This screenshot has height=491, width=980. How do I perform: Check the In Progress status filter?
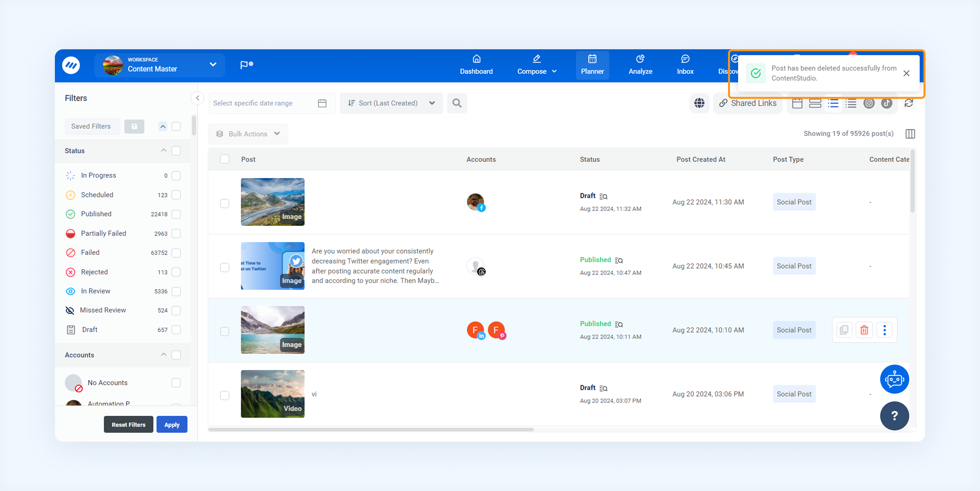click(x=176, y=176)
